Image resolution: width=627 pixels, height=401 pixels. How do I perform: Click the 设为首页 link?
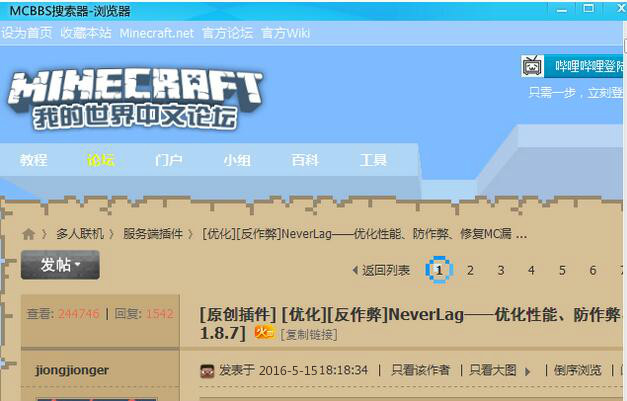point(26,33)
